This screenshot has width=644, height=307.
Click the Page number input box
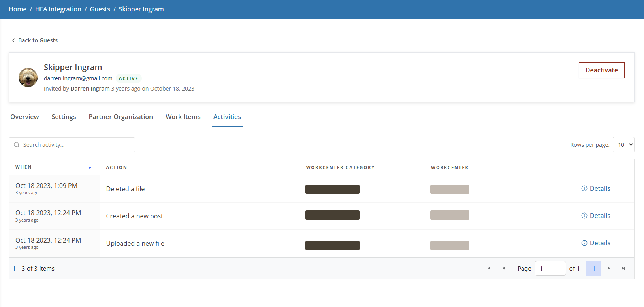point(550,268)
